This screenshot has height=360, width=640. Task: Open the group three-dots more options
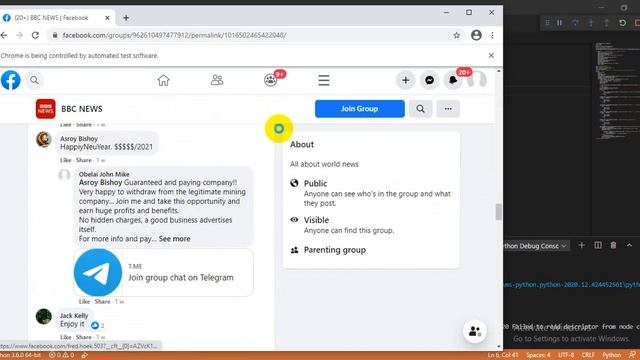pos(448,109)
